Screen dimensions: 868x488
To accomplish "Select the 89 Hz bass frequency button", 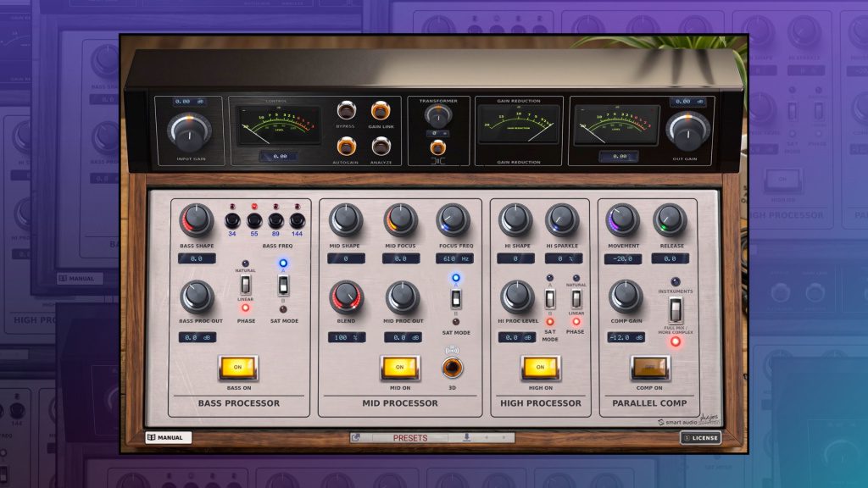I will tap(275, 221).
